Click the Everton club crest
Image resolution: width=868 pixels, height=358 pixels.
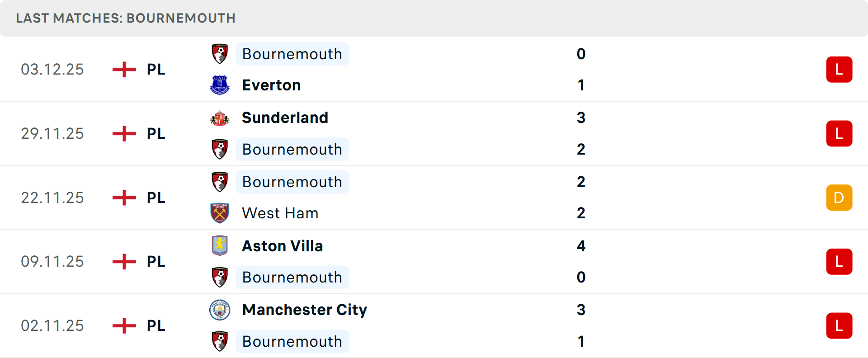coord(220,85)
